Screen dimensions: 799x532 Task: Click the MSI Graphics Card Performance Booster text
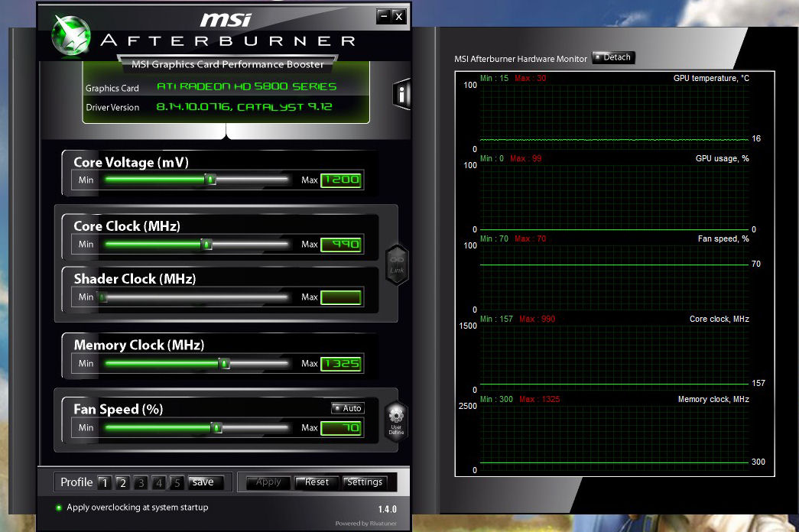(x=227, y=64)
